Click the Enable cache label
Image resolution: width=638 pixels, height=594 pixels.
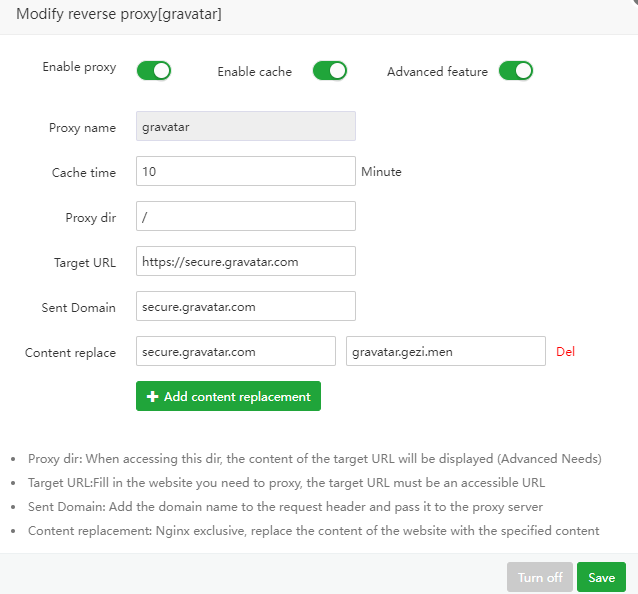point(254,72)
